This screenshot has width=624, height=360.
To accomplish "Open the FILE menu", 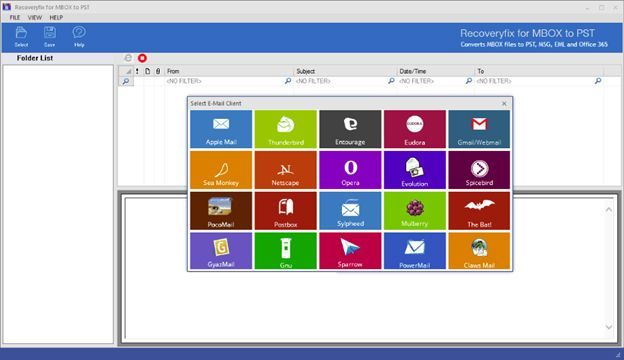I will click(15, 18).
